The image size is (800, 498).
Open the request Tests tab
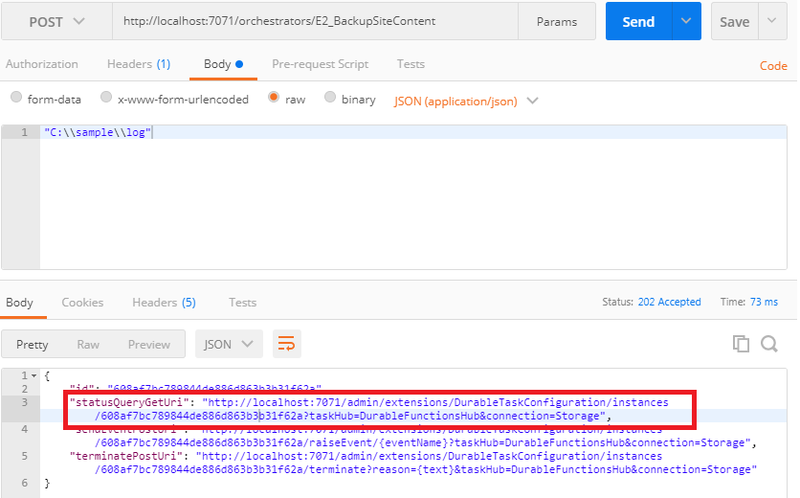pos(411,64)
